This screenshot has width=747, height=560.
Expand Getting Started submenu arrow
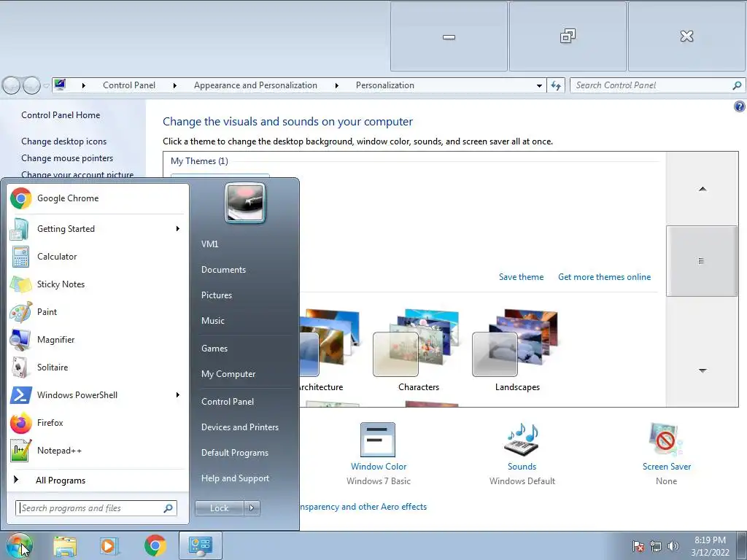[x=178, y=229]
